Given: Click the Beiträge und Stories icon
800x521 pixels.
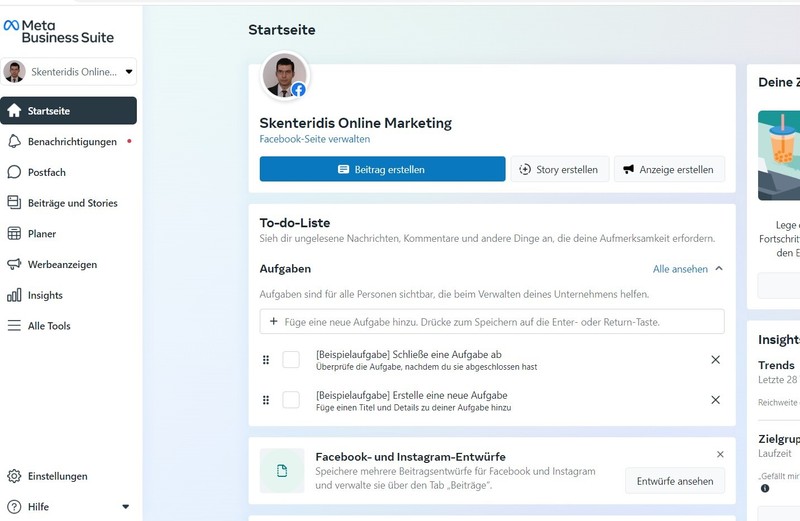Looking at the screenshot, I should (x=14, y=203).
